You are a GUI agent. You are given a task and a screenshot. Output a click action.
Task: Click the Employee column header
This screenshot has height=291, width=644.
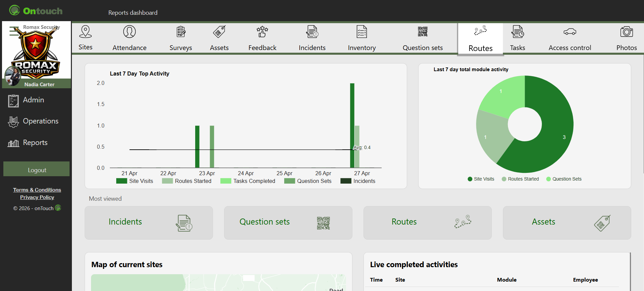coord(585,280)
